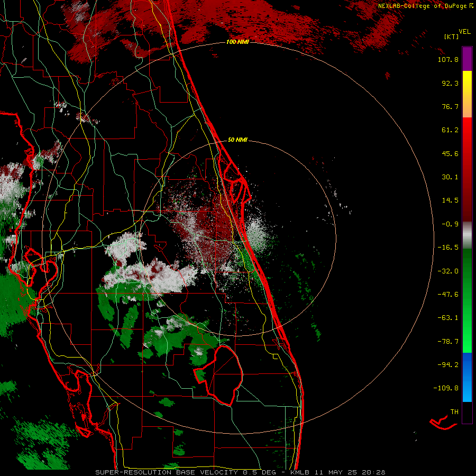The height and width of the screenshot is (476, 476).
Task: Click the 92.3 value on velocity scale
Action: tap(450, 83)
